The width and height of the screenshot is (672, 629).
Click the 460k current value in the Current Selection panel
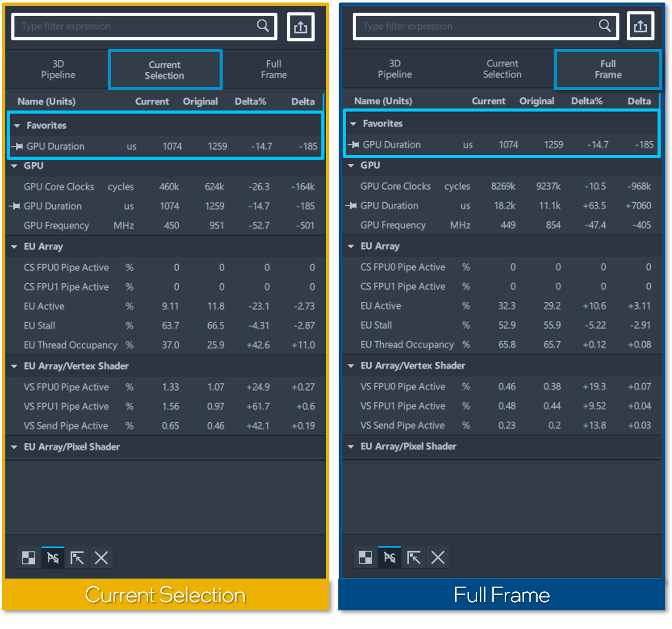[x=169, y=187]
